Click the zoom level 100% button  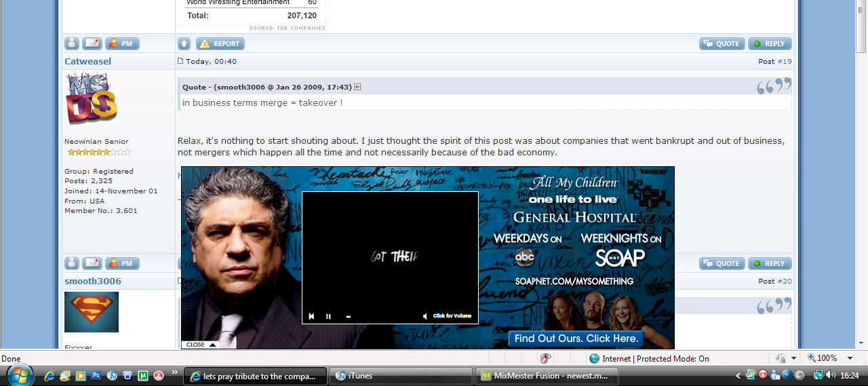tap(822, 358)
